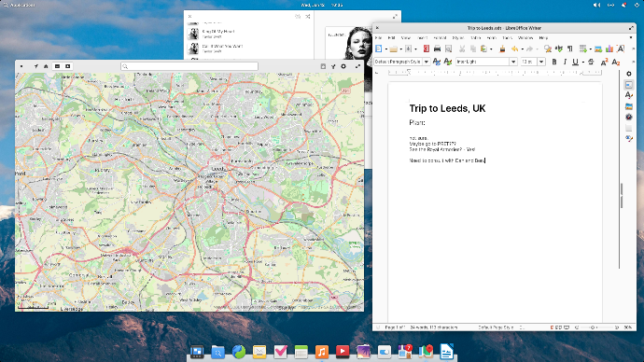Click the Copy icon in Writer toolbar
The image size is (644, 362).
click(472, 49)
